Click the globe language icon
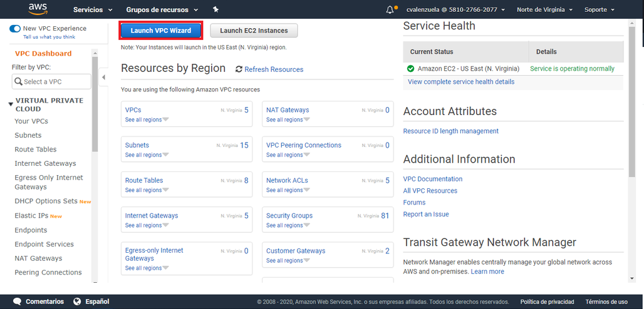 tap(77, 301)
